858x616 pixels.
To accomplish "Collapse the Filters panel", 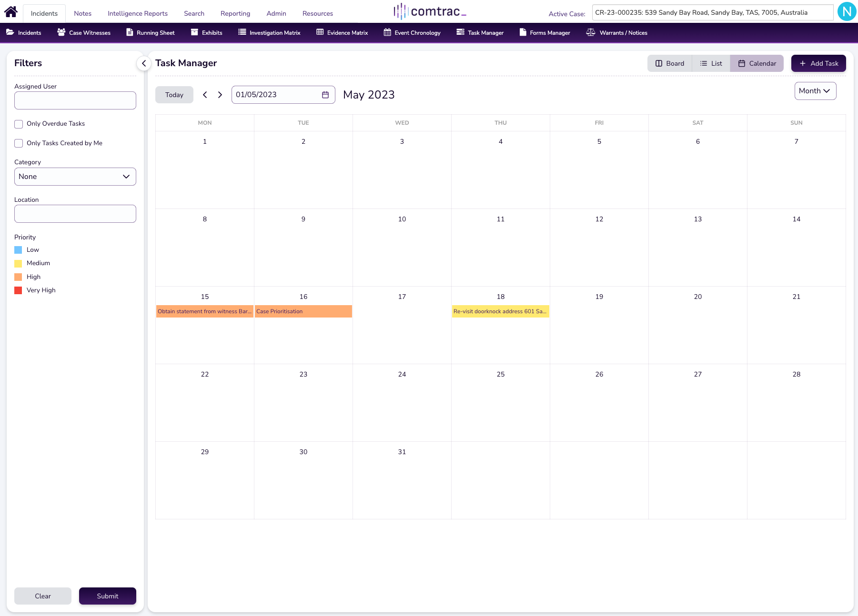I will pyautogui.click(x=144, y=63).
